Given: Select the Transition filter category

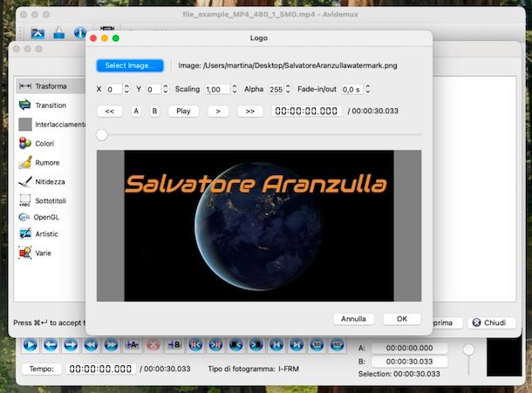Looking at the screenshot, I should point(51,105).
